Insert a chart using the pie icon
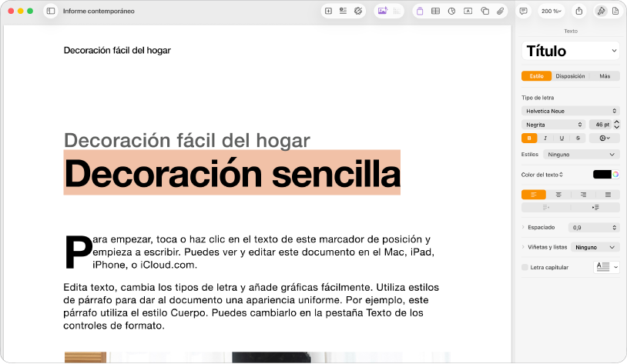The width and height of the screenshot is (627, 364). (451, 12)
